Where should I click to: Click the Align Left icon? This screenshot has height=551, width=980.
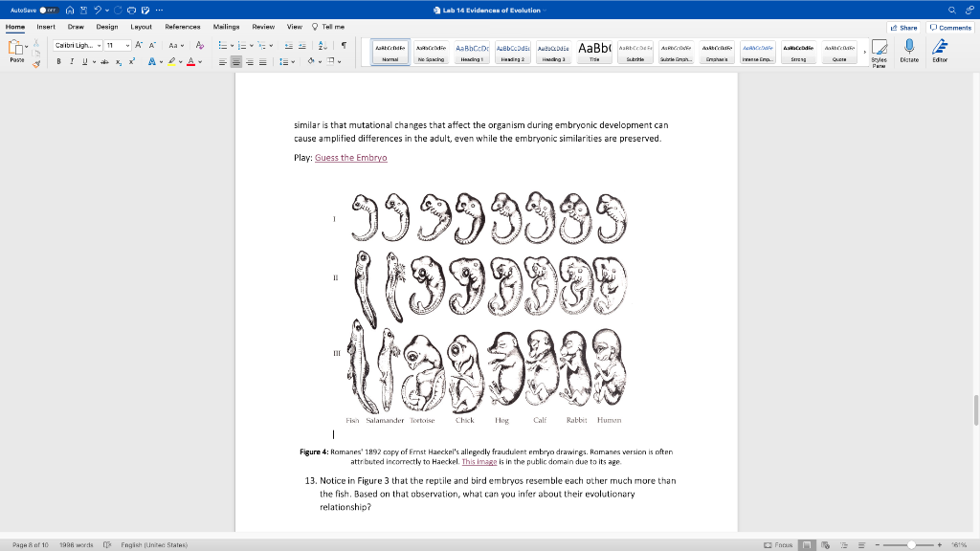(222, 62)
